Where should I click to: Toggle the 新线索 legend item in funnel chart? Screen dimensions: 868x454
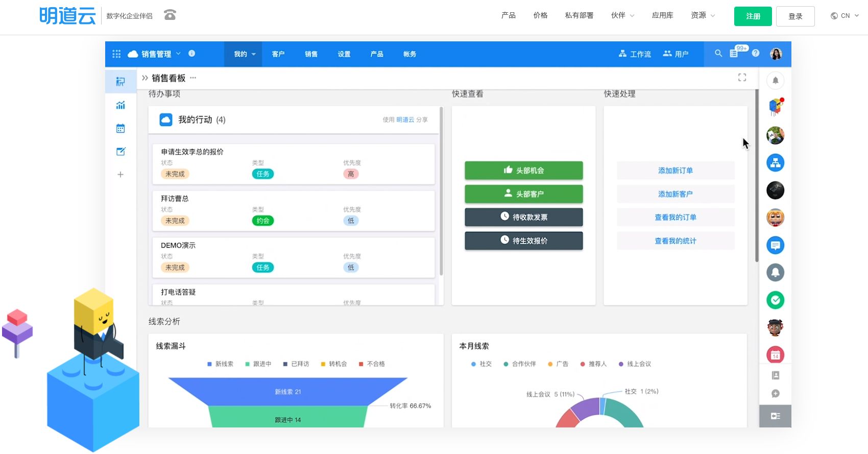(x=221, y=364)
